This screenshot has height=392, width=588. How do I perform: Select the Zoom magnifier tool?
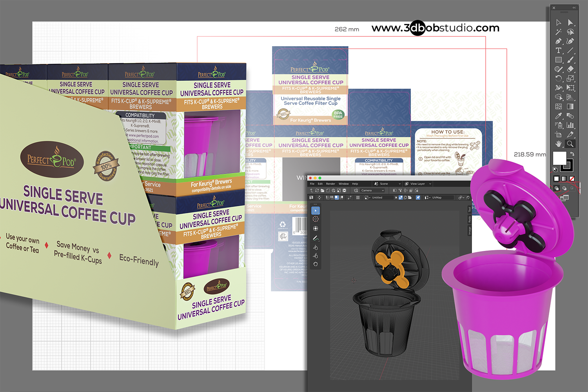(x=570, y=144)
